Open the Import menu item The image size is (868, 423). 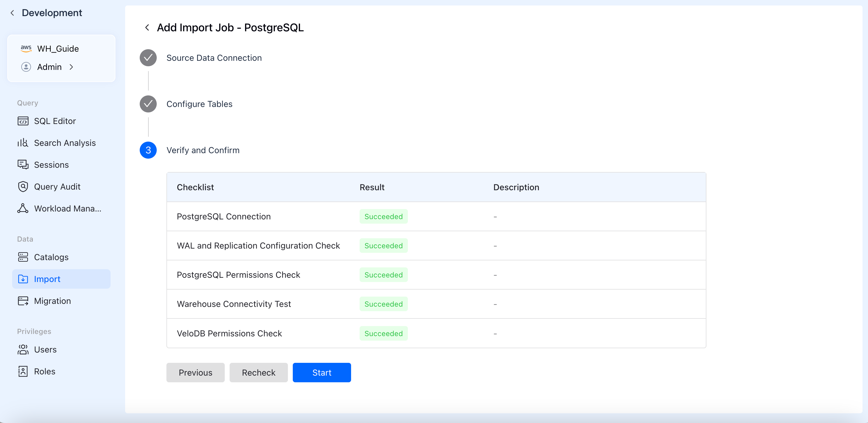point(47,279)
